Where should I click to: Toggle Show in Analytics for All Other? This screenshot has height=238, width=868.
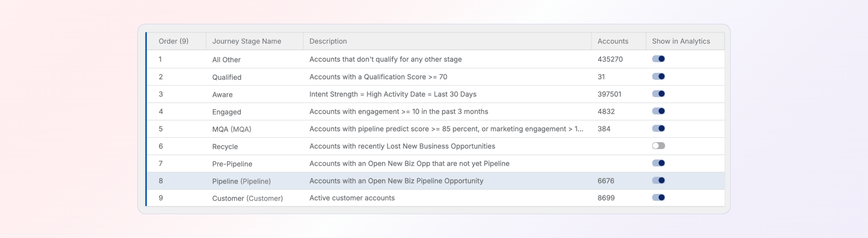(658, 59)
